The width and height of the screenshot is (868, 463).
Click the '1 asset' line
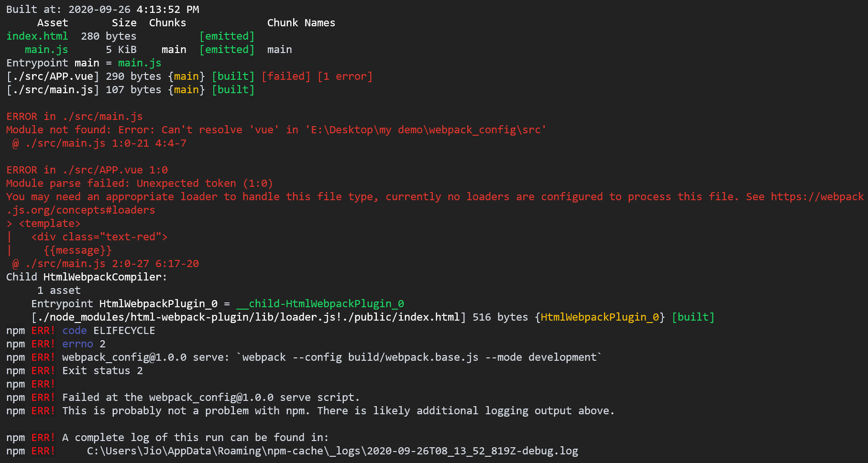point(59,291)
